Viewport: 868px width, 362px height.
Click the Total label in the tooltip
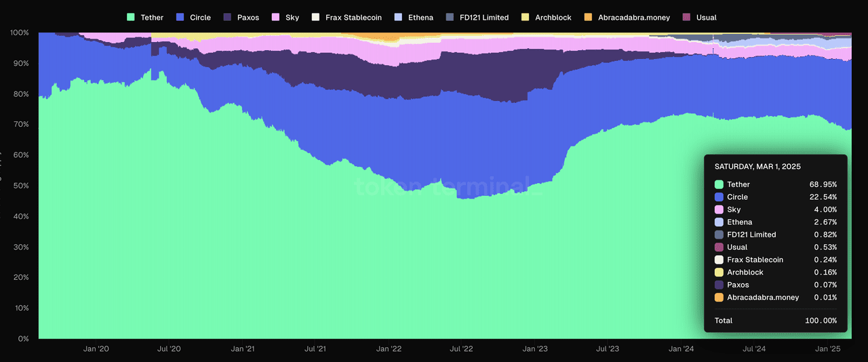pos(724,321)
